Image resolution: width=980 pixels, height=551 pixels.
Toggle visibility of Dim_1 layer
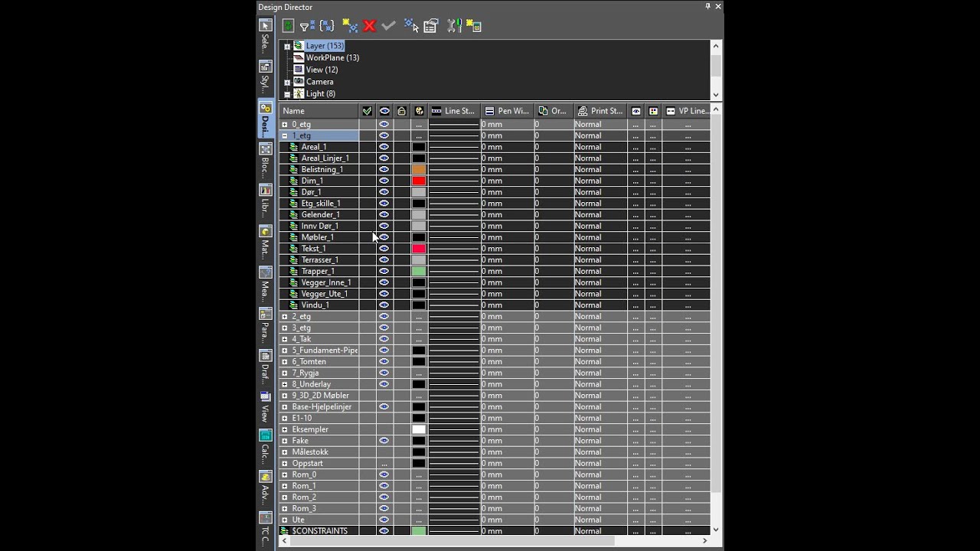point(384,181)
